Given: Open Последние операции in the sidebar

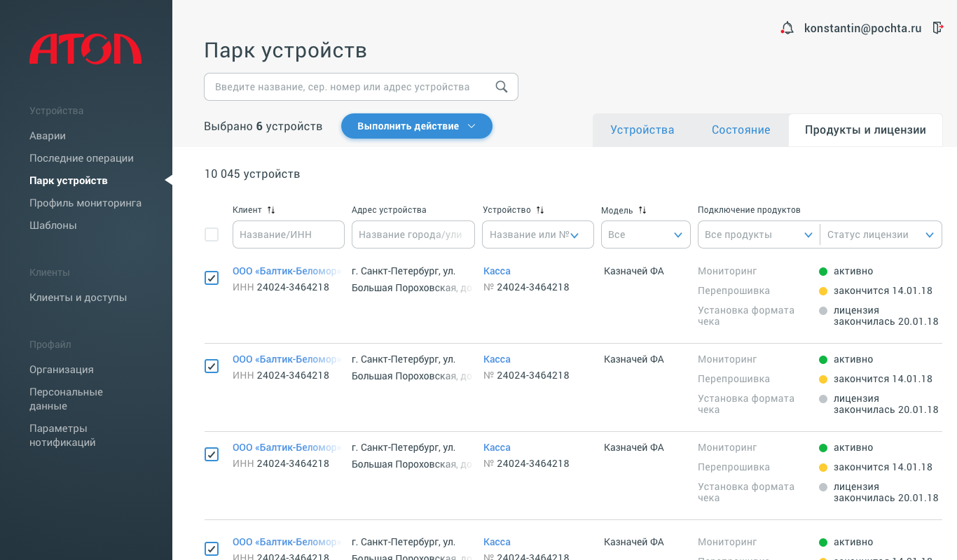Looking at the screenshot, I should [81, 158].
